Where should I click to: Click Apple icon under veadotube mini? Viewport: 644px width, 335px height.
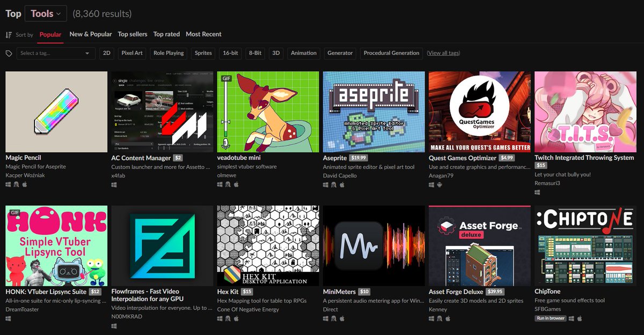click(236, 184)
